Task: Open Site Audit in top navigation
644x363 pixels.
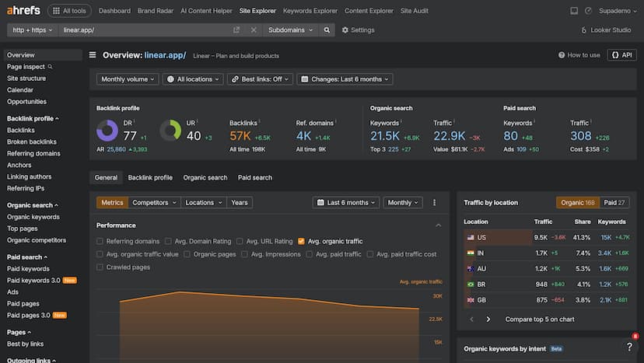Action: coord(415,11)
